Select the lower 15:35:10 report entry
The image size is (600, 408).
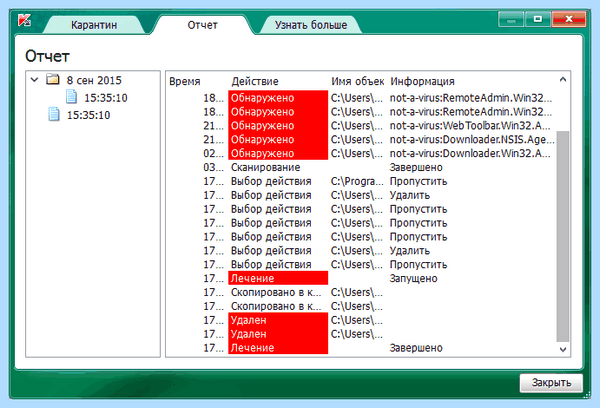(x=88, y=115)
